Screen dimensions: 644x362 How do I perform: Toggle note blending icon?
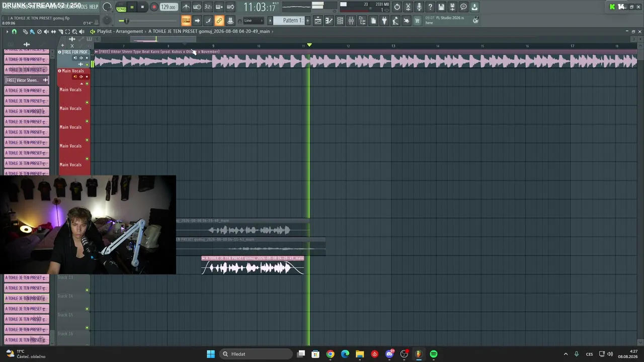(x=208, y=21)
